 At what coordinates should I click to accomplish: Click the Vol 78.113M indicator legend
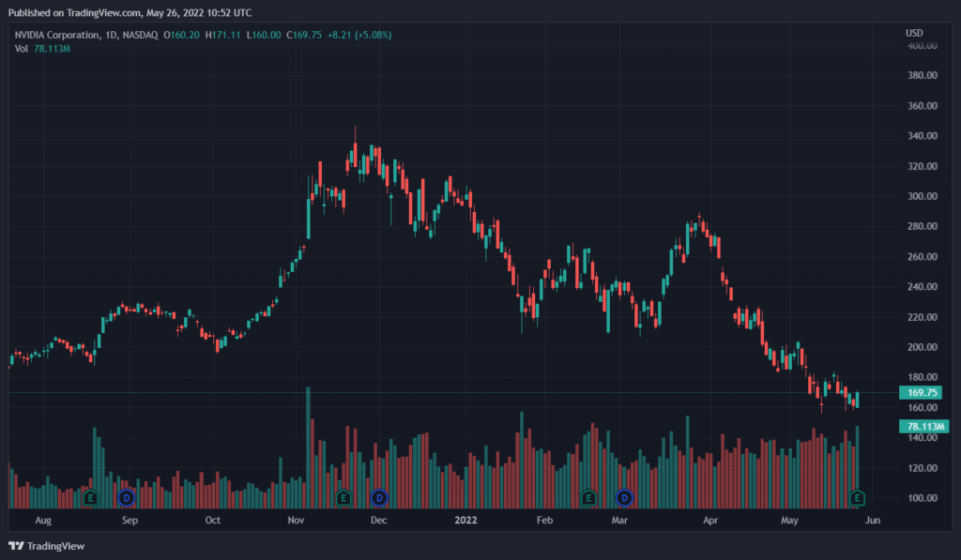tap(43, 49)
